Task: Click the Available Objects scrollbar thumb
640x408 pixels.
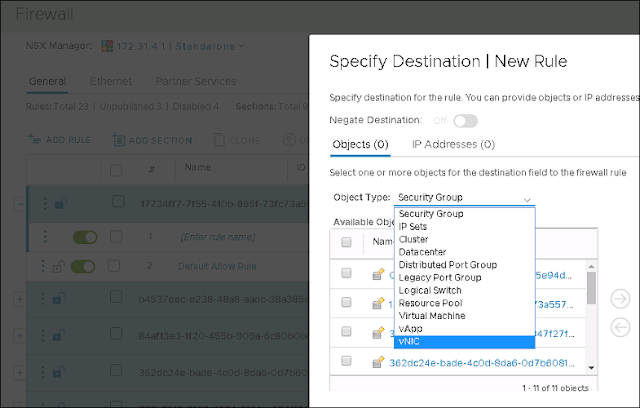Action: point(591,288)
